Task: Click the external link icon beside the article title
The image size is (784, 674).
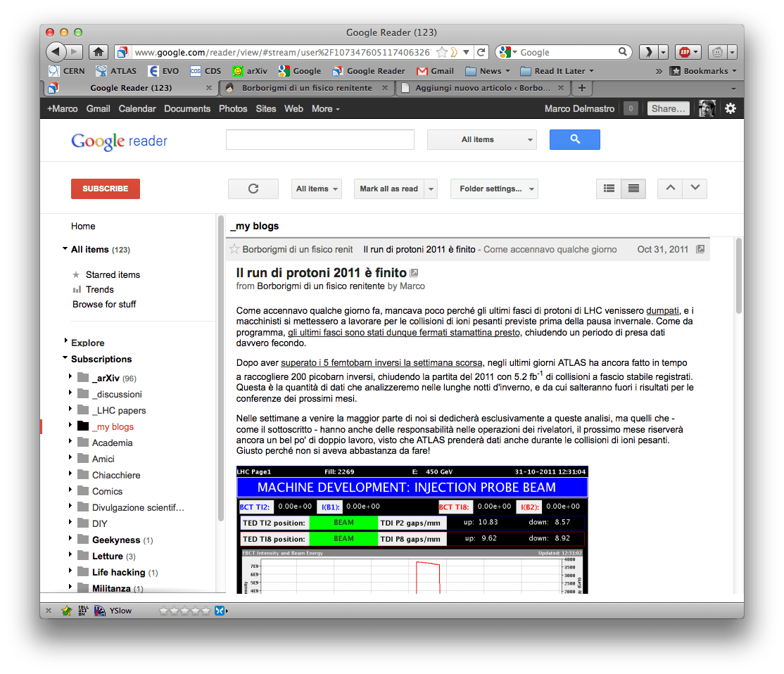Action: 414,273
